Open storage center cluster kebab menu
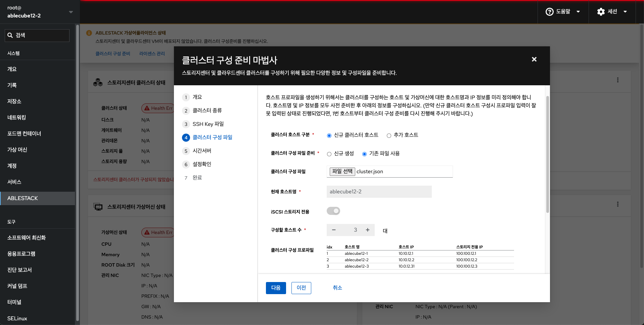 [617, 80]
